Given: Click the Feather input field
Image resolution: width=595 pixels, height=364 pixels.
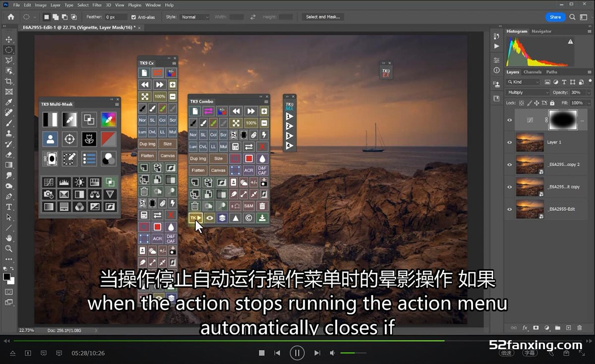Looking at the screenshot, I should [x=116, y=17].
